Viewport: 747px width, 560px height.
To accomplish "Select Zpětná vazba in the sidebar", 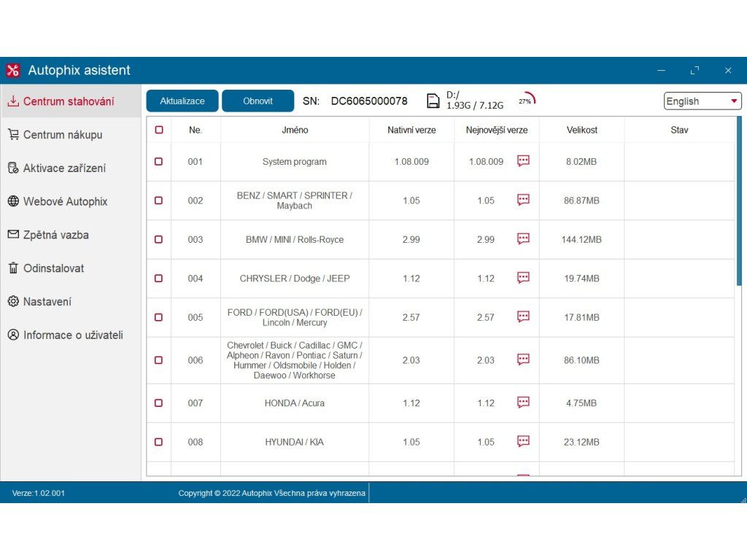I will click(55, 235).
